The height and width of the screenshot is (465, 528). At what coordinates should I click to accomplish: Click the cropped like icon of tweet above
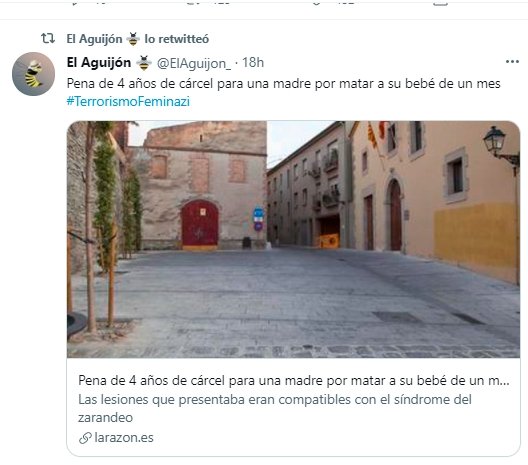[x=317, y=2]
